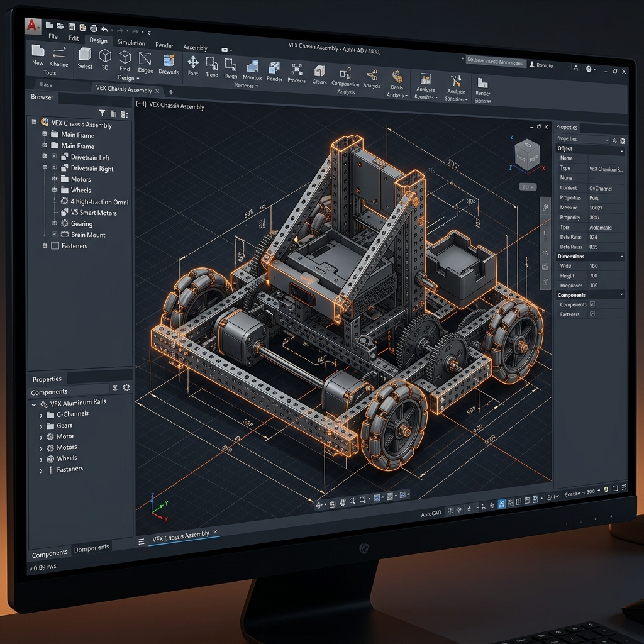Toggle the highlighted blue status bar button
Screen dimensions: 644x644
click(501, 504)
